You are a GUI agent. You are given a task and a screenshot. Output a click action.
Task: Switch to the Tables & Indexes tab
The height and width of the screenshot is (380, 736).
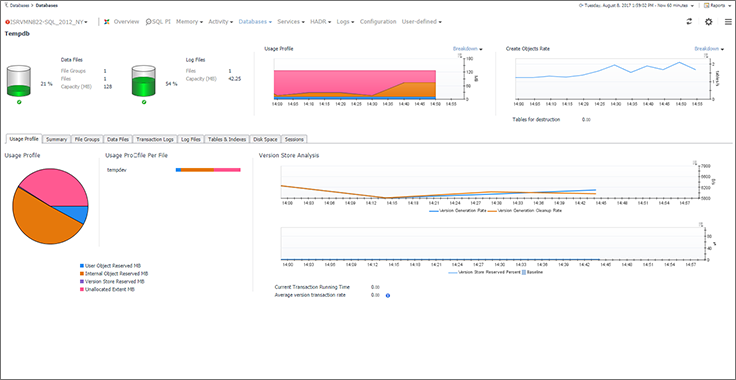tap(227, 139)
